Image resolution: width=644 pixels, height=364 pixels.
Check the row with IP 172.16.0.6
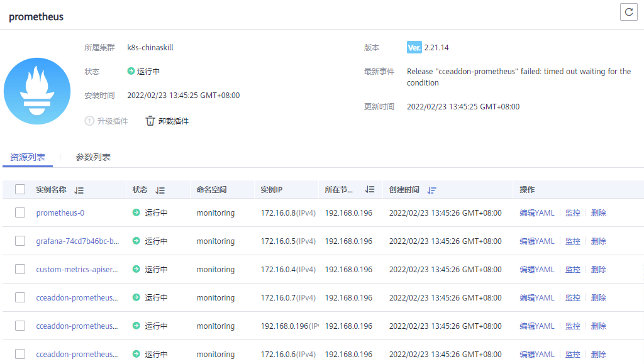(20, 354)
